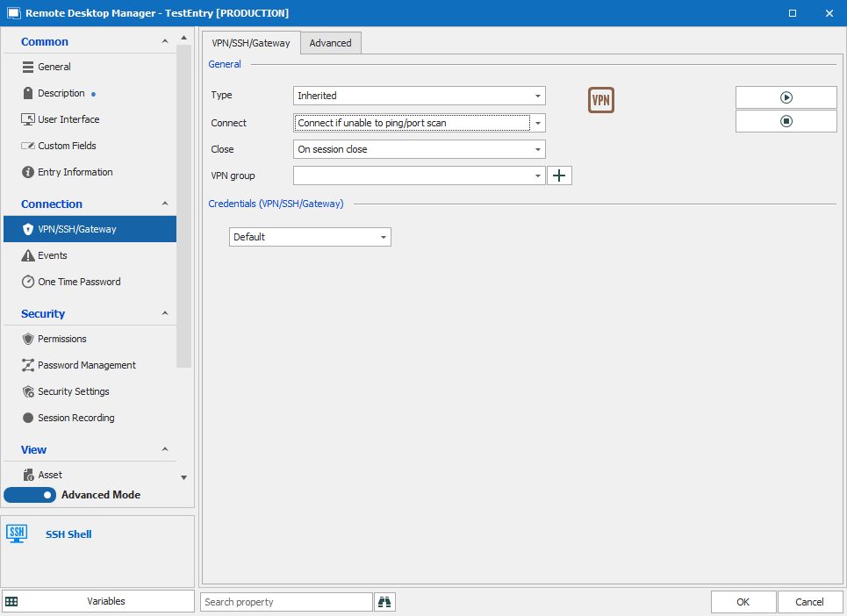Open the Permissions page

click(61, 339)
